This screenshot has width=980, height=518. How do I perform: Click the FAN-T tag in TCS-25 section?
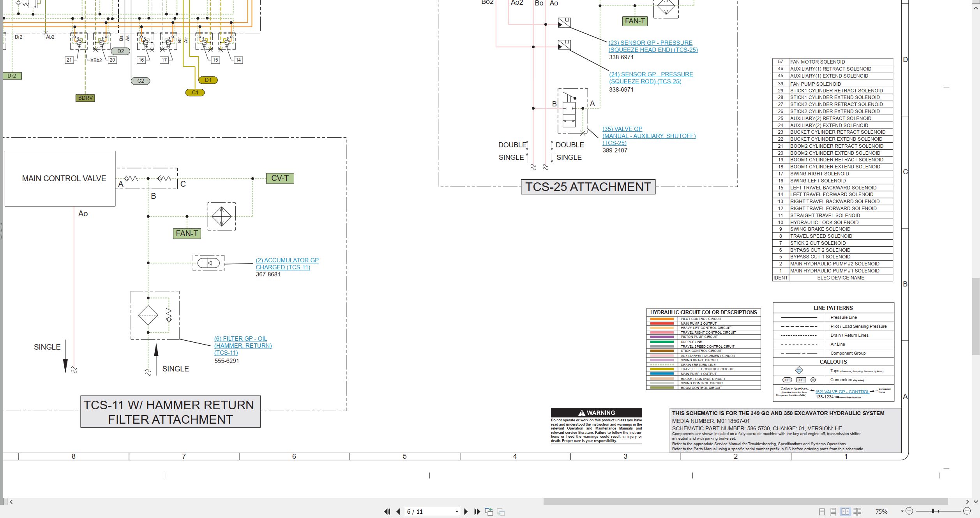(x=635, y=21)
